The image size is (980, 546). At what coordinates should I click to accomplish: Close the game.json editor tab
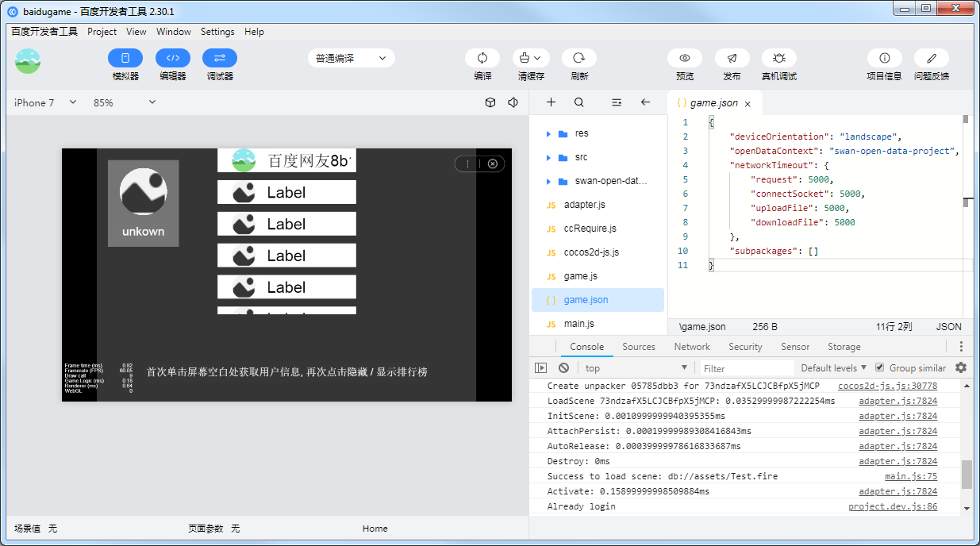(x=747, y=104)
